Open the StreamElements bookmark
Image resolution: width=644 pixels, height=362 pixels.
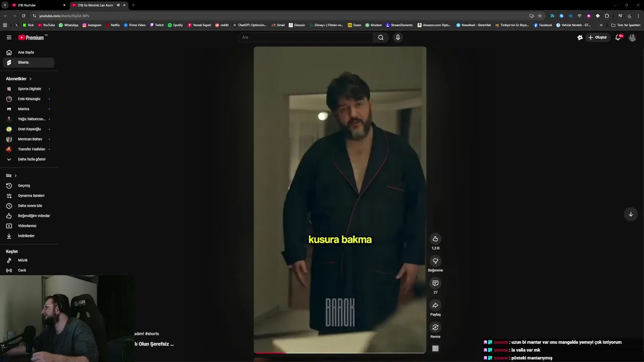[399, 25]
